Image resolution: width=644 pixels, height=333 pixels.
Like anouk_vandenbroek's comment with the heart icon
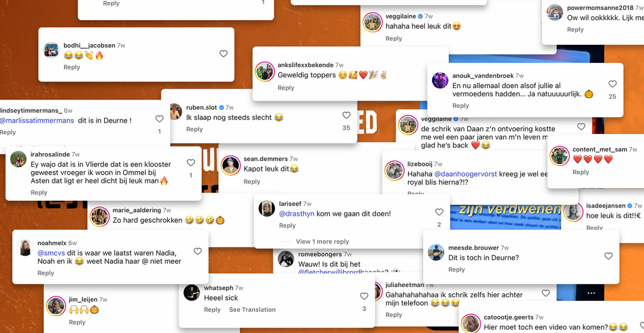pyautogui.click(x=612, y=84)
